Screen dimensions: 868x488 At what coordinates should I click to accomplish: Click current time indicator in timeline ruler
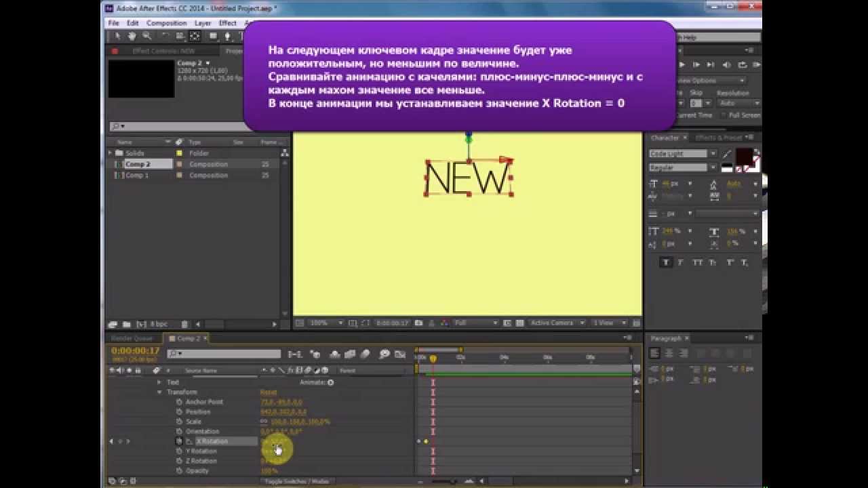[433, 359]
